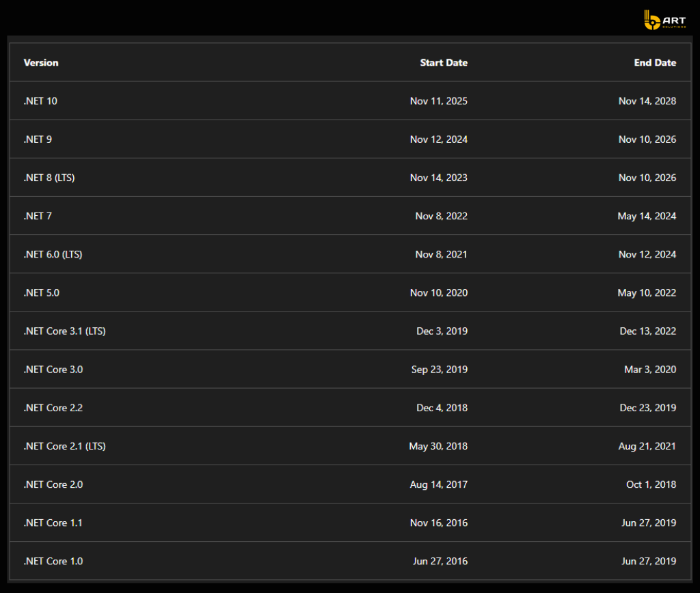Click the .NET Core 2.0 entry
This screenshot has height=593, width=700.
pos(53,484)
